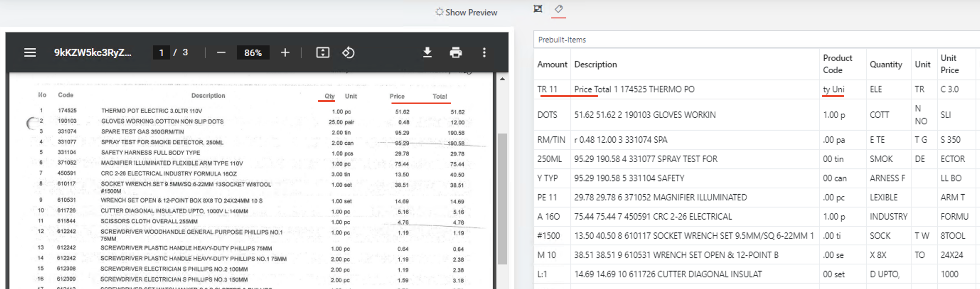Screen dimensions: 980x289
Task: Click 'SCISSORS CLOTH OVERALL 255MM' in PDF
Action: 149,221
